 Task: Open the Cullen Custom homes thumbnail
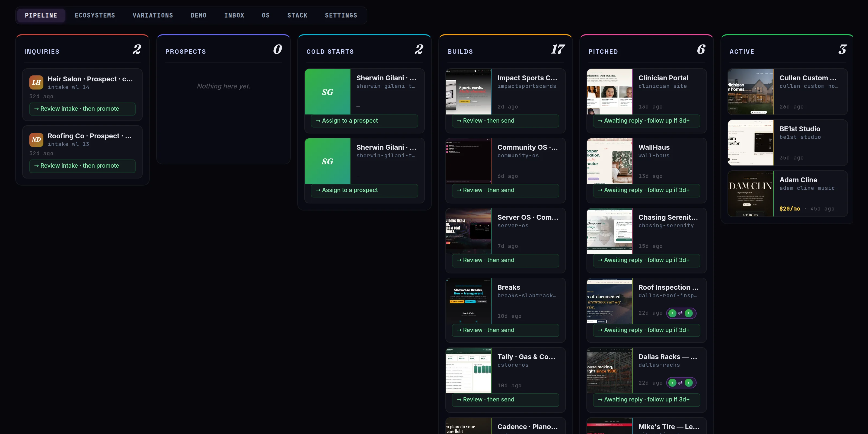click(750, 92)
